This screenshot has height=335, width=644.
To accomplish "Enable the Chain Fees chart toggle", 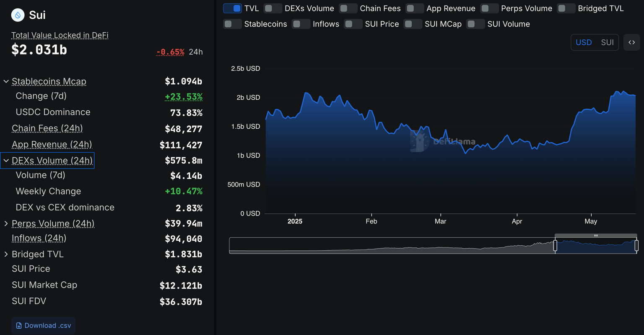I will [348, 8].
